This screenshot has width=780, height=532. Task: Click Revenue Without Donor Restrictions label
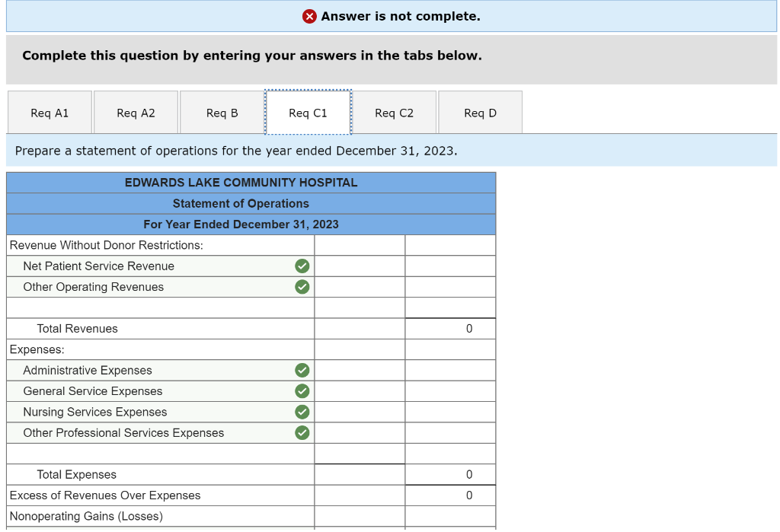pyautogui.click(x=107, y=245)
